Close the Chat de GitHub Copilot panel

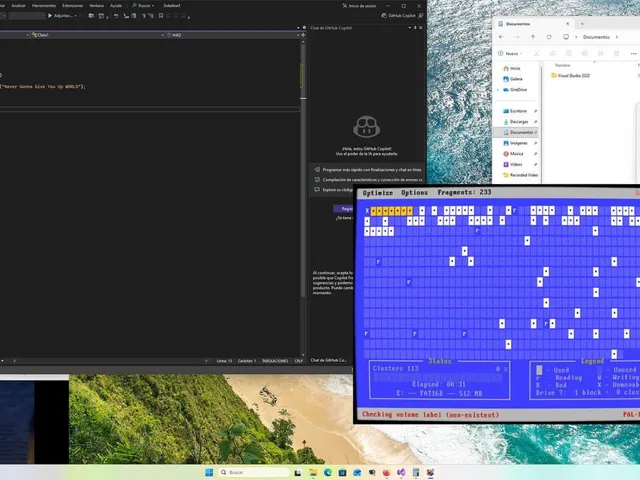click(x=421, y=28)
